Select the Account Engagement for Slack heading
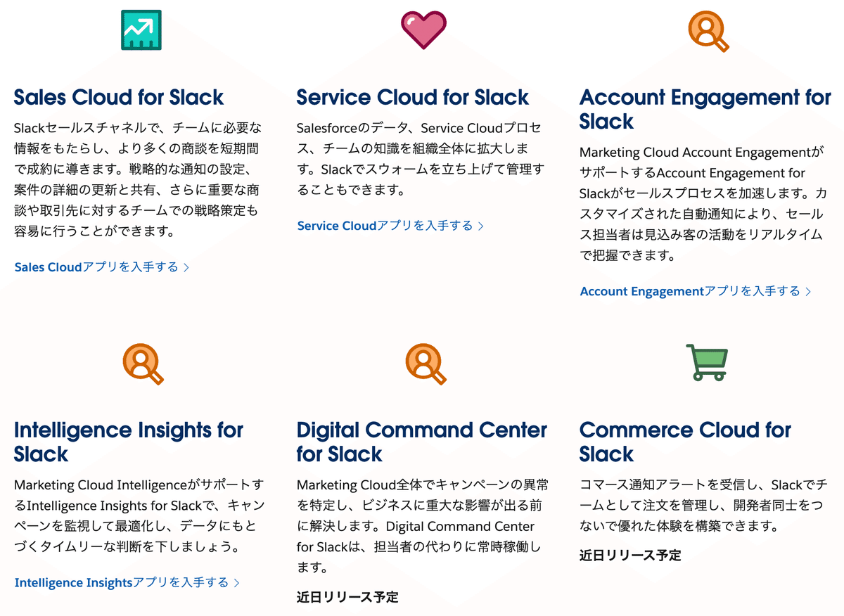844x616 pixels. (x=705, y=109)
